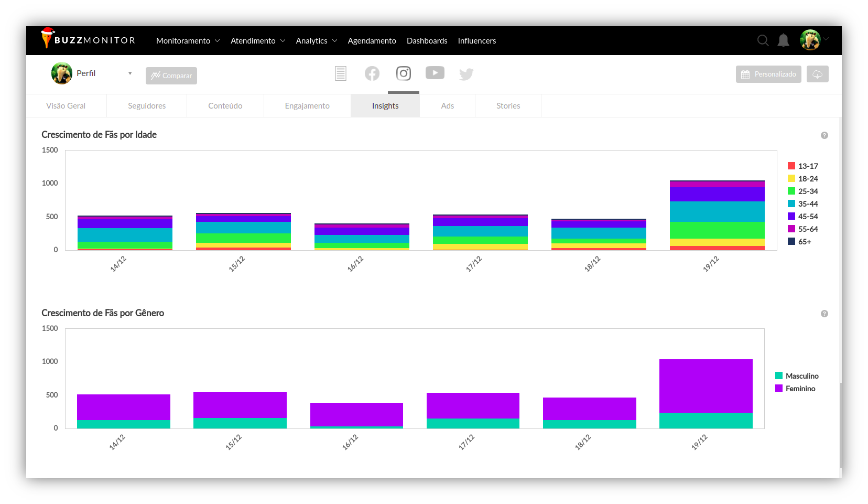The height and width of the screenshot is (504, 868).
Task: Select the Facebook network icon
Action: (372, 73)
